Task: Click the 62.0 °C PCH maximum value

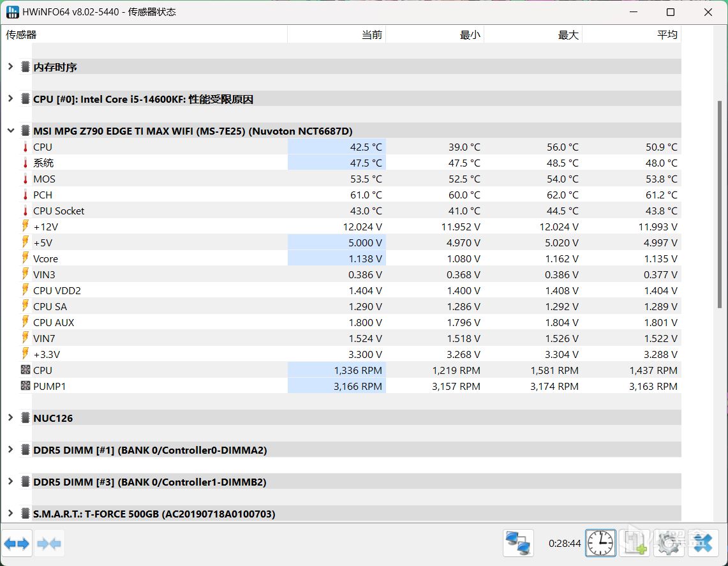Action: point(563,195)
